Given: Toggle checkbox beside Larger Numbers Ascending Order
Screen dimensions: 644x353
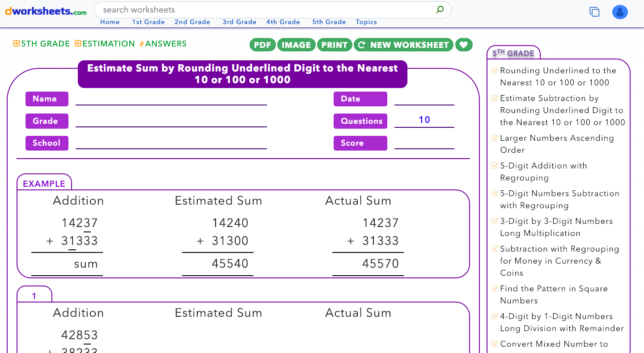Looking at the screenshot, I should click(495, 137).
